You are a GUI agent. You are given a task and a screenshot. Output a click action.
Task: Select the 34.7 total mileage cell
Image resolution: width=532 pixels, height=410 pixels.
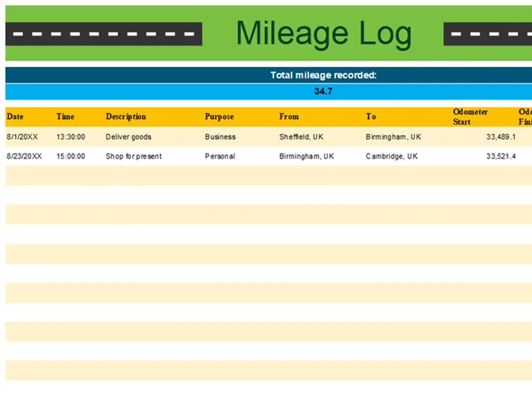(323, 92)
